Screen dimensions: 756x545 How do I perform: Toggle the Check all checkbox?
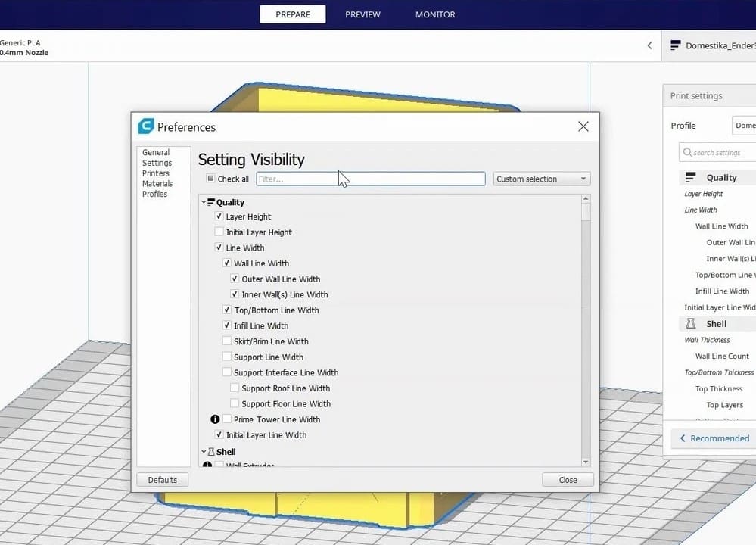210,179
